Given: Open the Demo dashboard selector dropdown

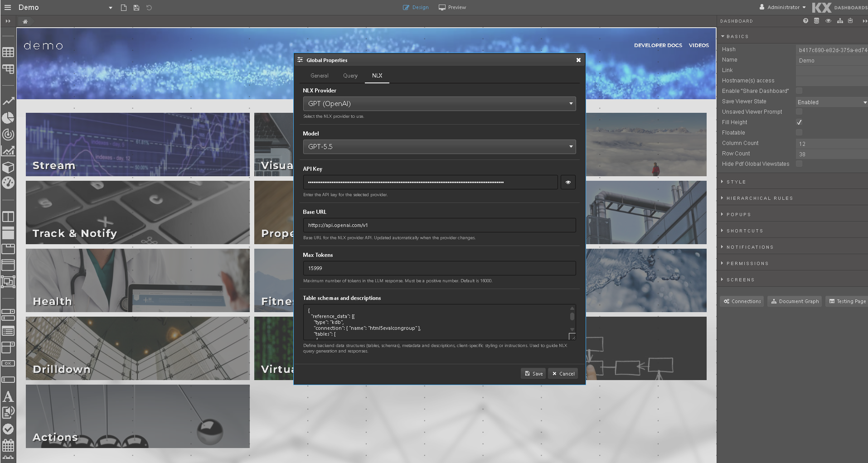Looking at the screenshot, I should click(x=110, y=8).
